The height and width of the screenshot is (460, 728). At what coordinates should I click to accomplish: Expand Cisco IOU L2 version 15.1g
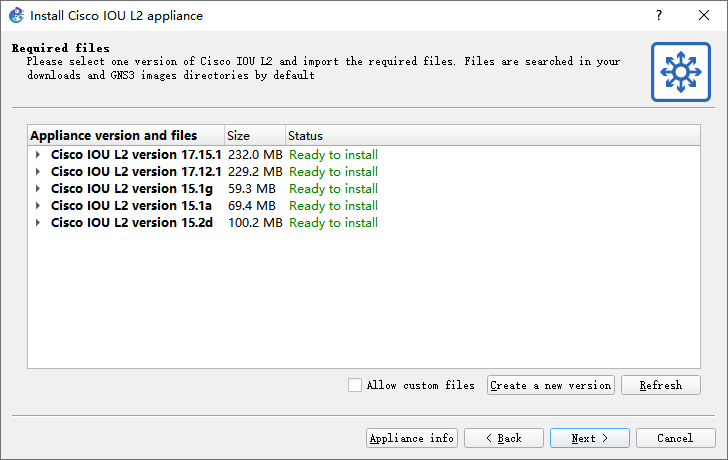coord(38,188)
